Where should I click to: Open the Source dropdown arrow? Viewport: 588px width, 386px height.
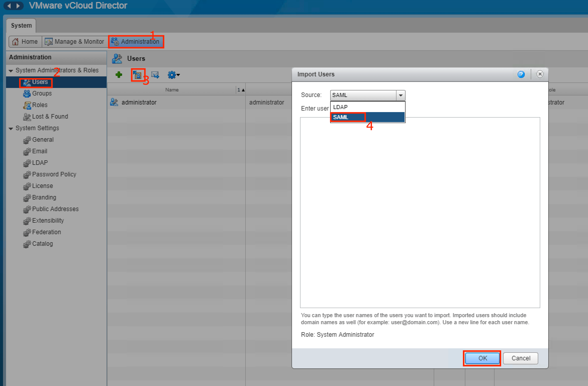tap(401, 95)
